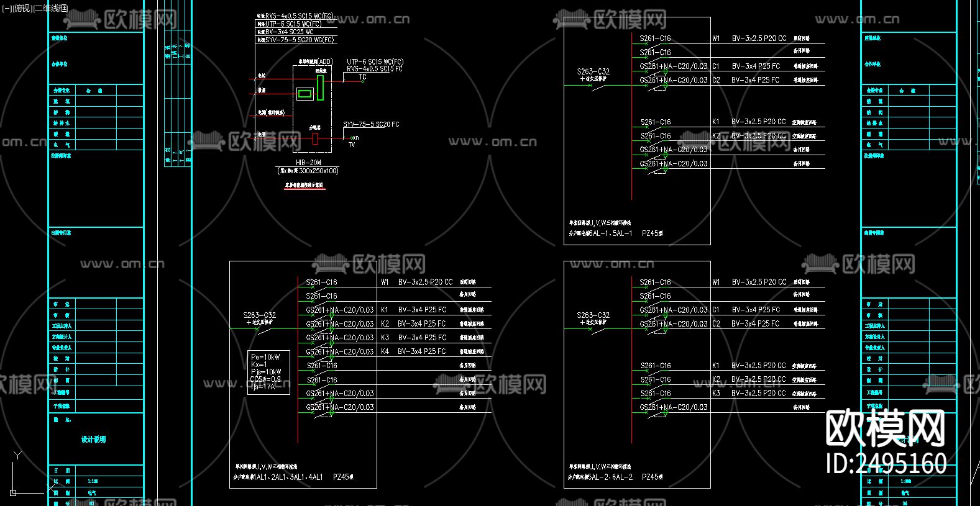Click S263-C32 main breaker in 1AL1 panel
980x506 pixels.
tap(260, 315)
